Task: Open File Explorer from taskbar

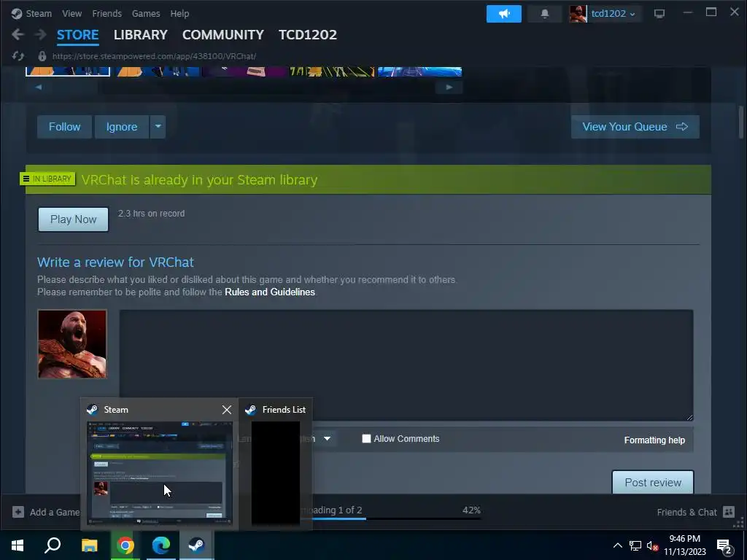Action: coord(89,545)
